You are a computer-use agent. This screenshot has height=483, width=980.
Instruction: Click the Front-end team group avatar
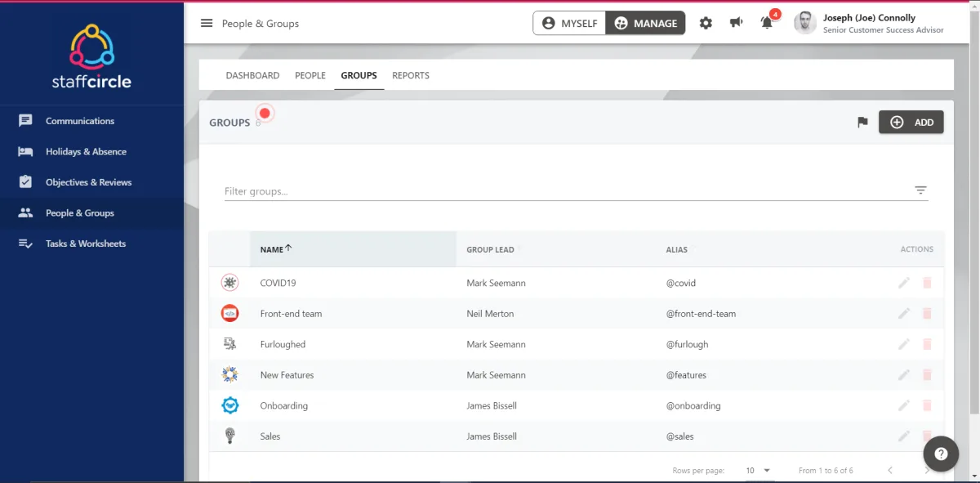pyautogui.click(x=229, y=314)
